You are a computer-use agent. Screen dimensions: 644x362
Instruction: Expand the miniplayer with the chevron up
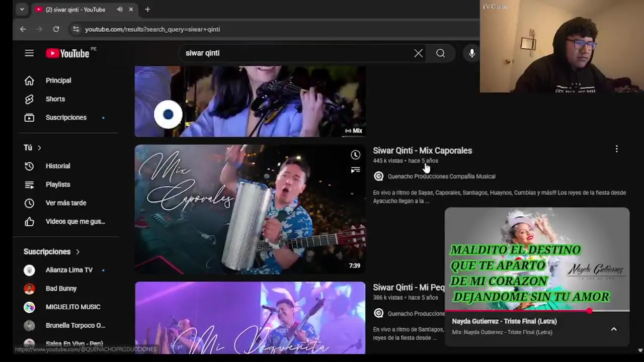point(614,329)
